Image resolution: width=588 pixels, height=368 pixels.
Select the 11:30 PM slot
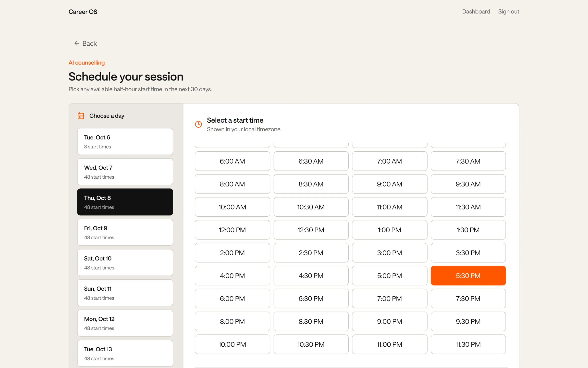468,344
